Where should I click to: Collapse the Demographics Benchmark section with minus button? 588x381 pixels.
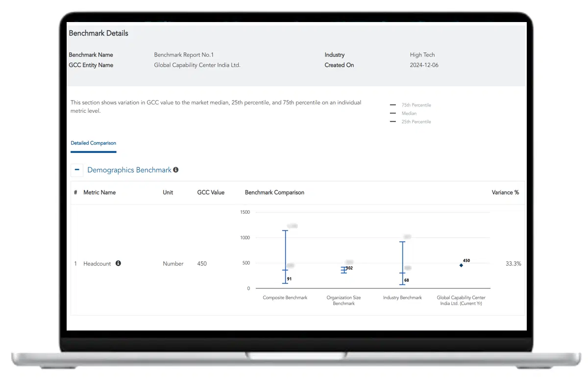(x=77, y=170)
